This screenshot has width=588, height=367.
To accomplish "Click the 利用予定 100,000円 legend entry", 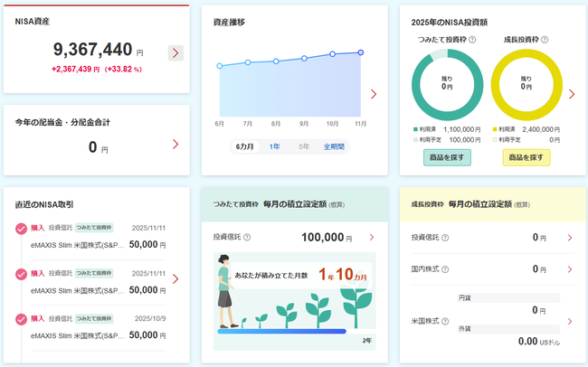I will pos(447,140).
